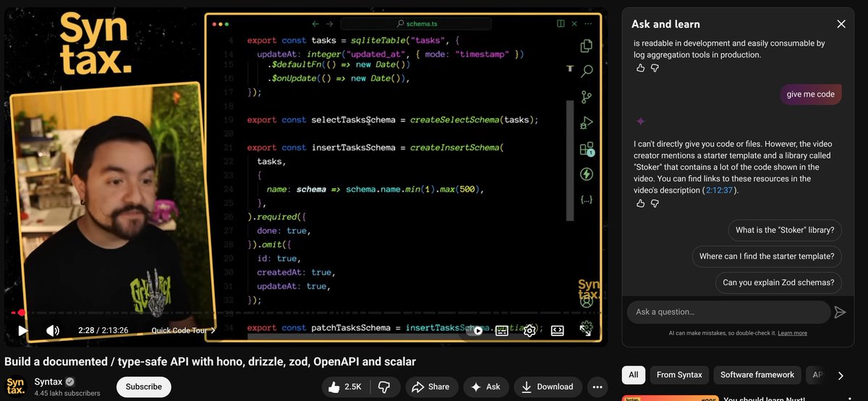This screenshot has width=868, height=401.
Task: Click the 'give me code' chat message
Action: pos(810,94)
